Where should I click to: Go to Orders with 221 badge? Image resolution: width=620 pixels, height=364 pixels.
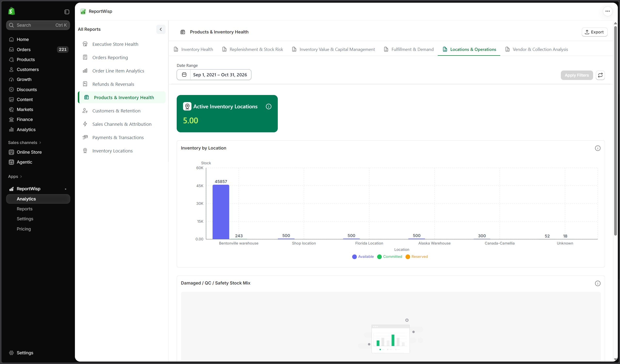click(38, 49)
